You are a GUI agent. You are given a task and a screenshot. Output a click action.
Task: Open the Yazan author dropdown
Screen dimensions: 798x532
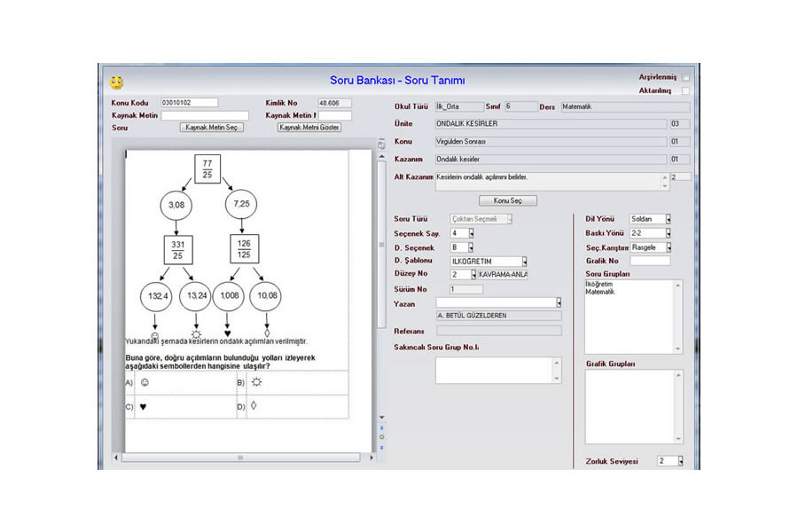(x=559, y=303)
